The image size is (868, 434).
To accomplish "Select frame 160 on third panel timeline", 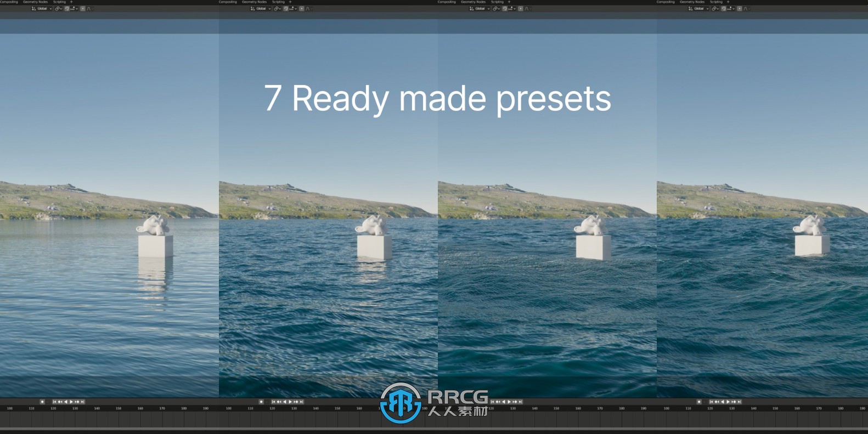I will [578, 408].
